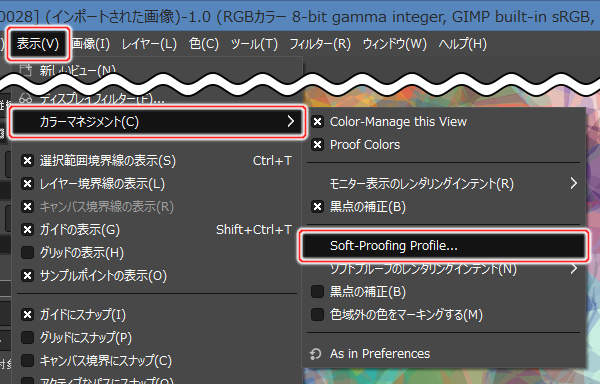Enable グリッドの表示(H) checkbox
The width and height of the screenshot is (600, 384).
coord(28,253)
